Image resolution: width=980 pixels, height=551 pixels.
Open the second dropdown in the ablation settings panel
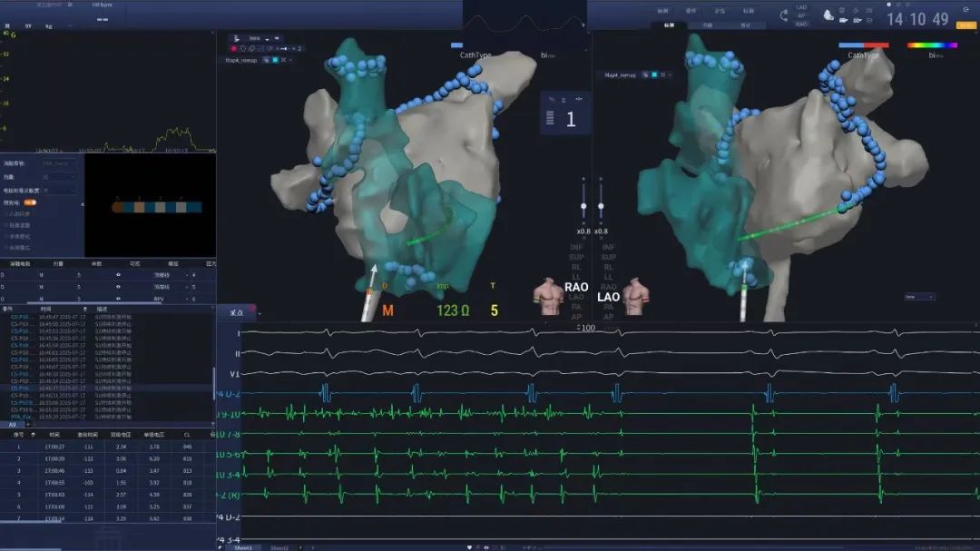(x=59, y=177)
